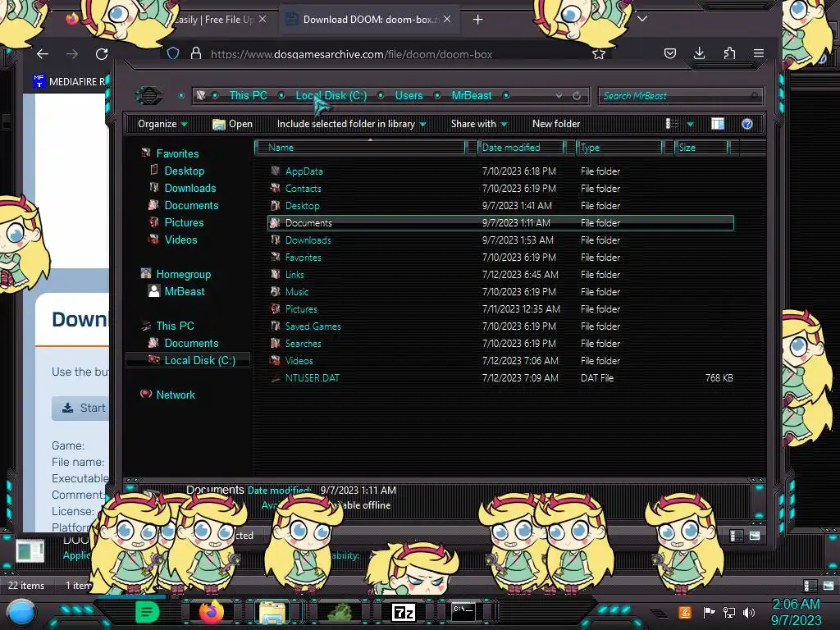
Task: Open File Explorer taskbar icon
Action: point(272,612)
